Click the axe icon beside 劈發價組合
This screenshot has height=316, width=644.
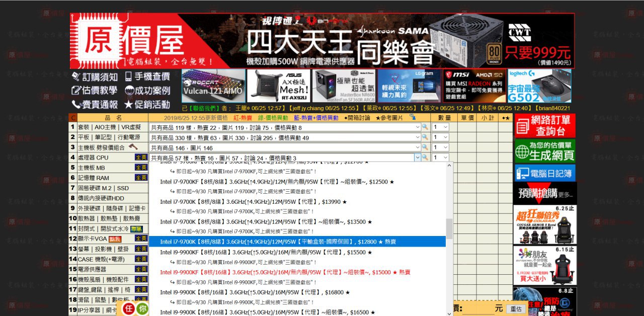(133, 147)
